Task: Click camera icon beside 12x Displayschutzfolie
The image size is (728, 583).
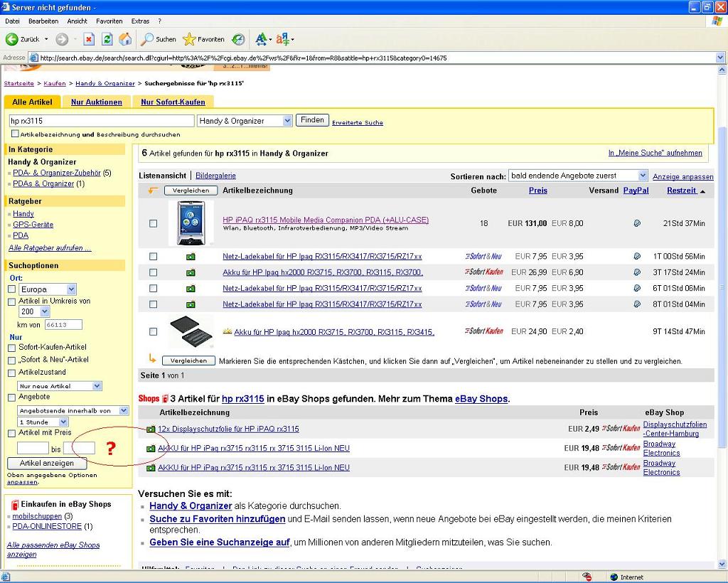Action: click(x=151, y=429)
